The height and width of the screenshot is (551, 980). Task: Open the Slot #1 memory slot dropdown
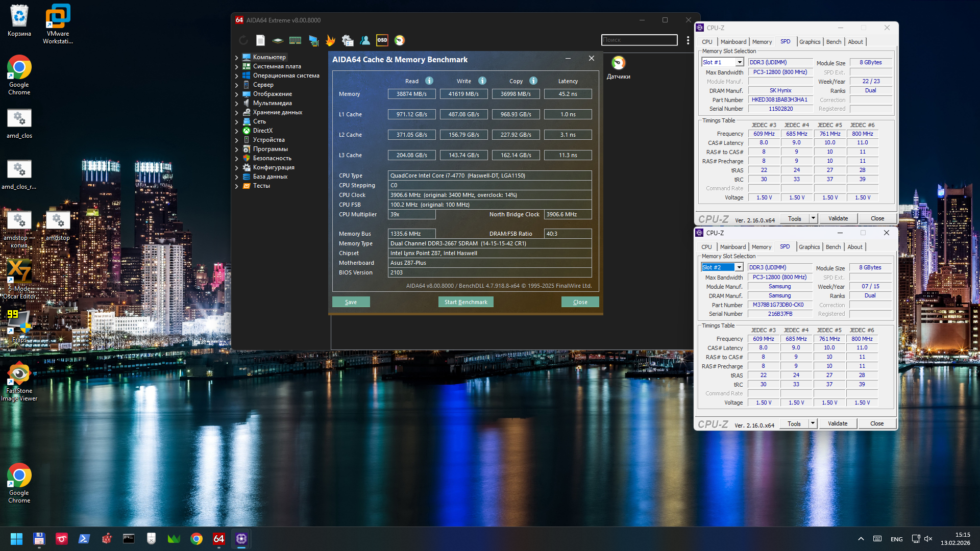739,62
